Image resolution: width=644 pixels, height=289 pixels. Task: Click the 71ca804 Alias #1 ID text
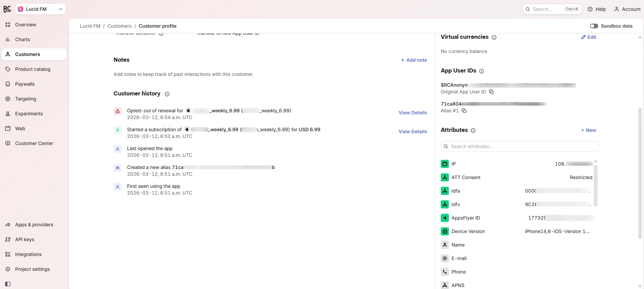493,104
